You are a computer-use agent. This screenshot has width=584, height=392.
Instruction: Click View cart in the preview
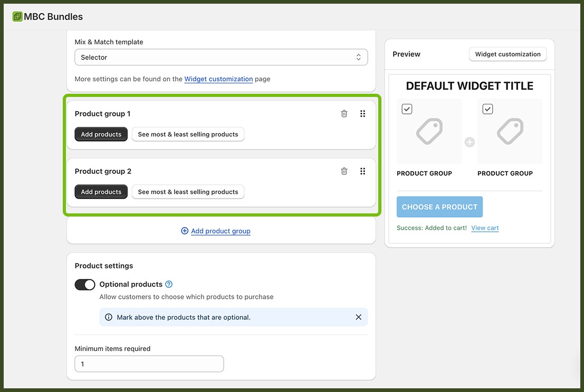[x=484, y=228]
